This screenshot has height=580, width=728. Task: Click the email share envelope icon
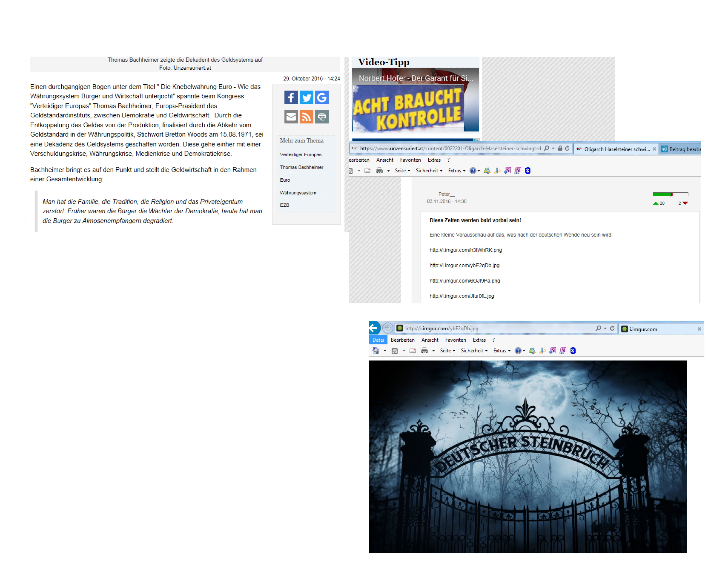(291, 117)
